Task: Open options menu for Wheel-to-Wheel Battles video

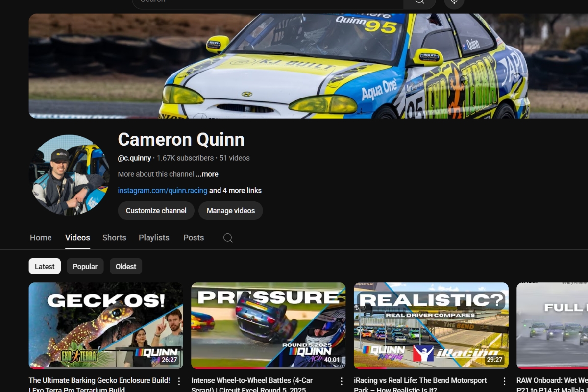Action: (x=342, y=381)
